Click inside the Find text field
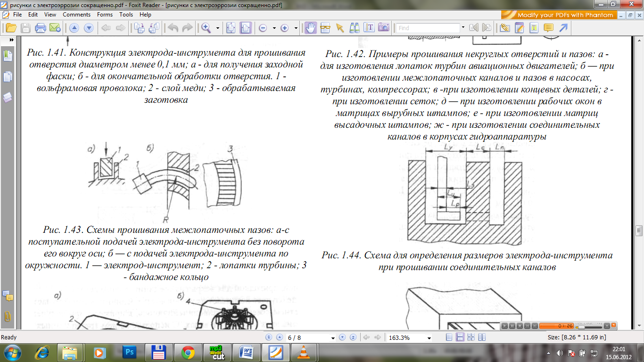Screen dimensions: 644x362 (x=428, y=28)
